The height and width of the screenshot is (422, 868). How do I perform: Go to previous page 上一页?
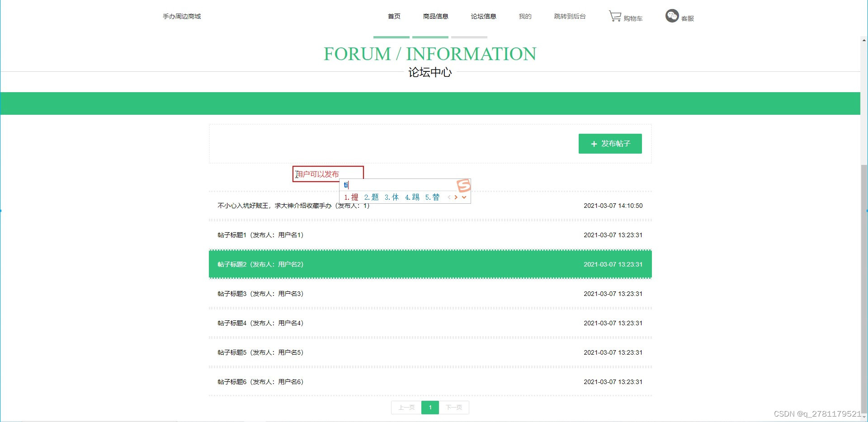[x=406, y=408]
